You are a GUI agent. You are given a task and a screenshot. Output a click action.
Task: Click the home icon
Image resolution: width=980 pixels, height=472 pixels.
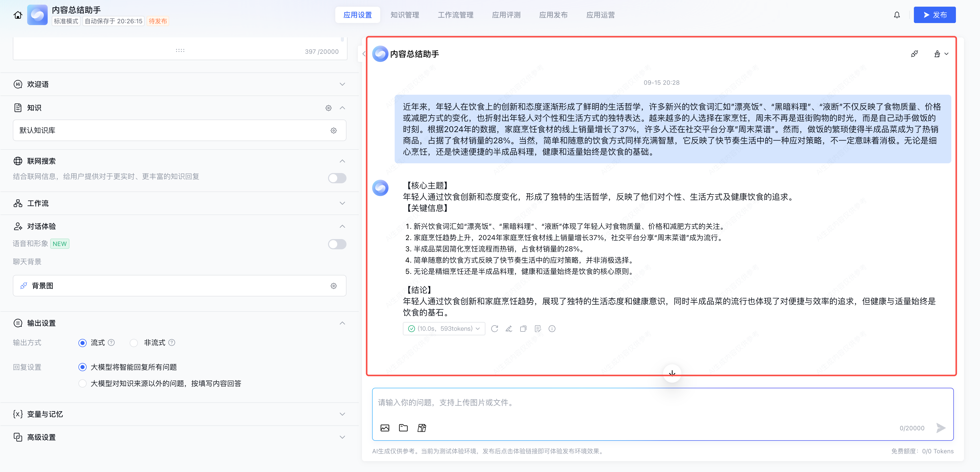(x=18, y=15)
